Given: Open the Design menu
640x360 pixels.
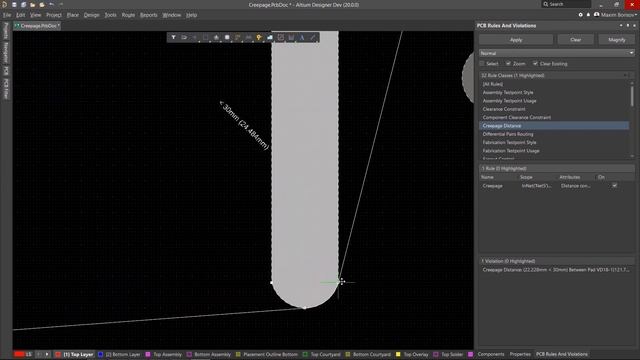Looking at the screenshot, I should [91, 15].
